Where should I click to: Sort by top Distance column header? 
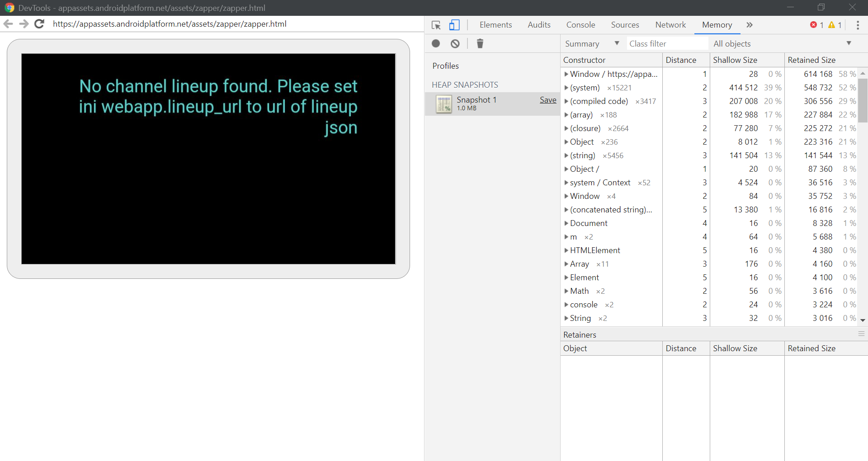click(686, 60)
